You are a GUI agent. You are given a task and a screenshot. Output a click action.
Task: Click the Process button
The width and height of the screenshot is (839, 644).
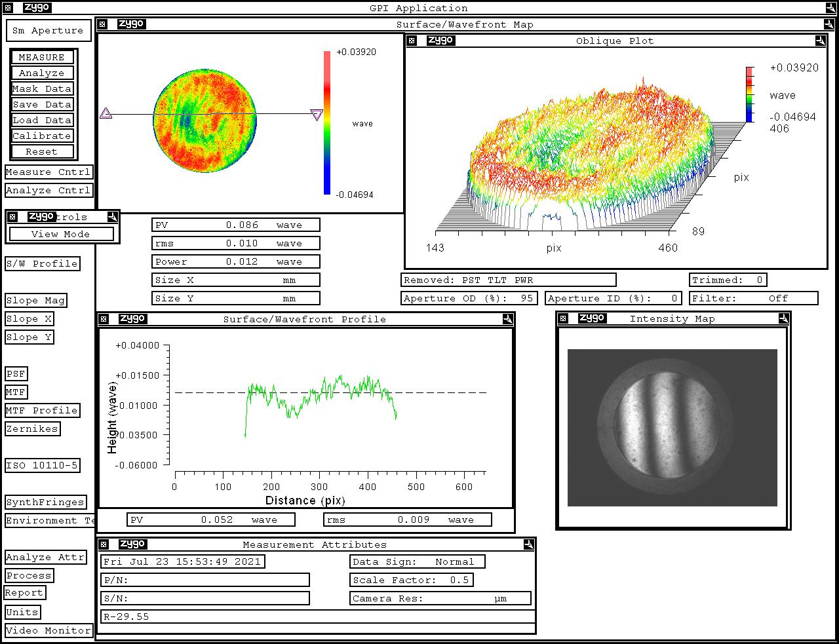pos(29,575)
